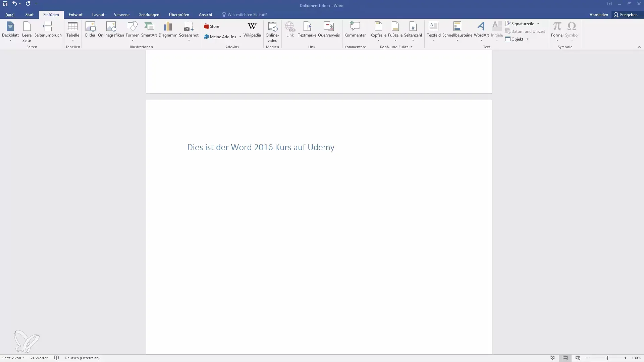Adjust the zoom slider handle

point(607,358)
